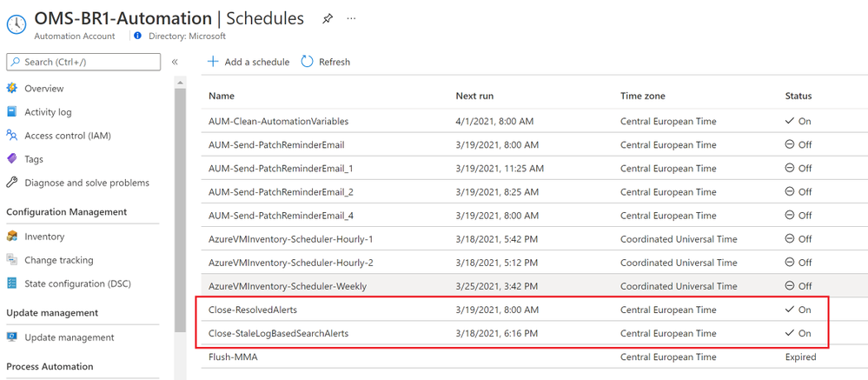Click the plus icon for adding schedule

click(x=213, y=62)
